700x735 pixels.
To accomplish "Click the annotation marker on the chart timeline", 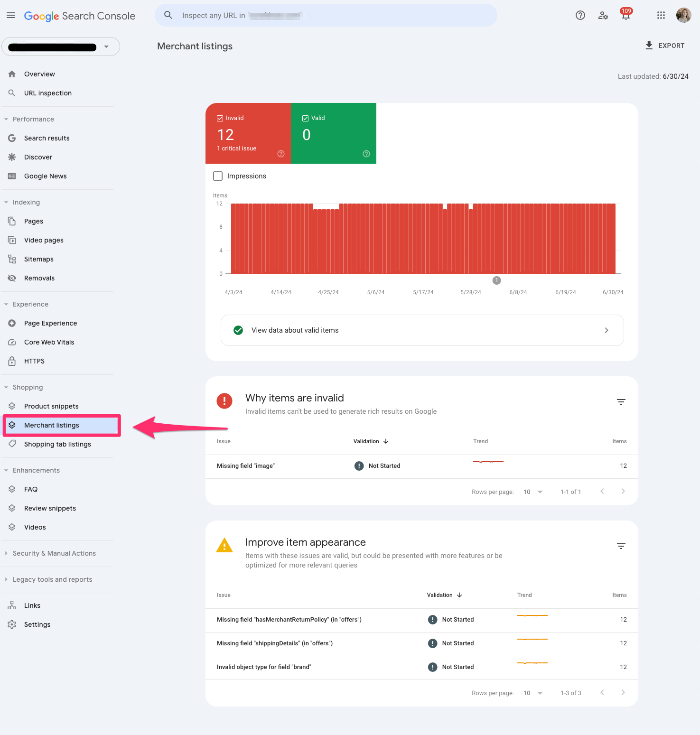I will pos(496,280).
